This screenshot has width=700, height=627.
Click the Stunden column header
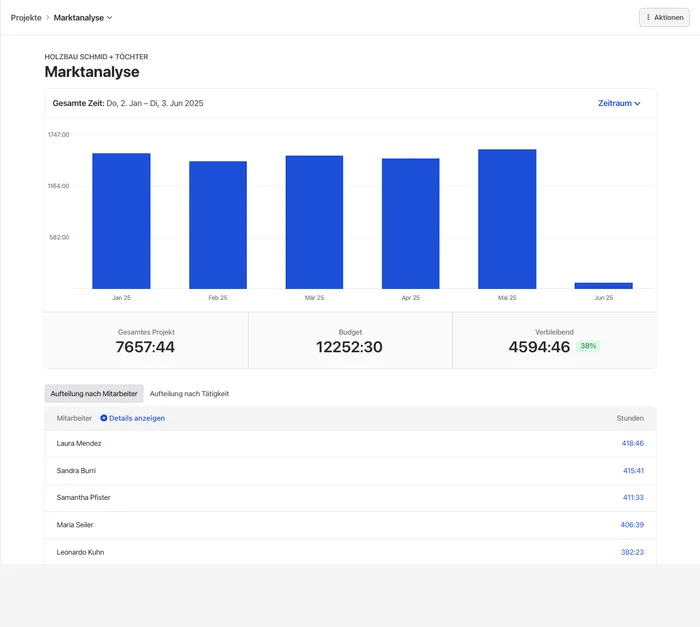click(x=630, y=418)
